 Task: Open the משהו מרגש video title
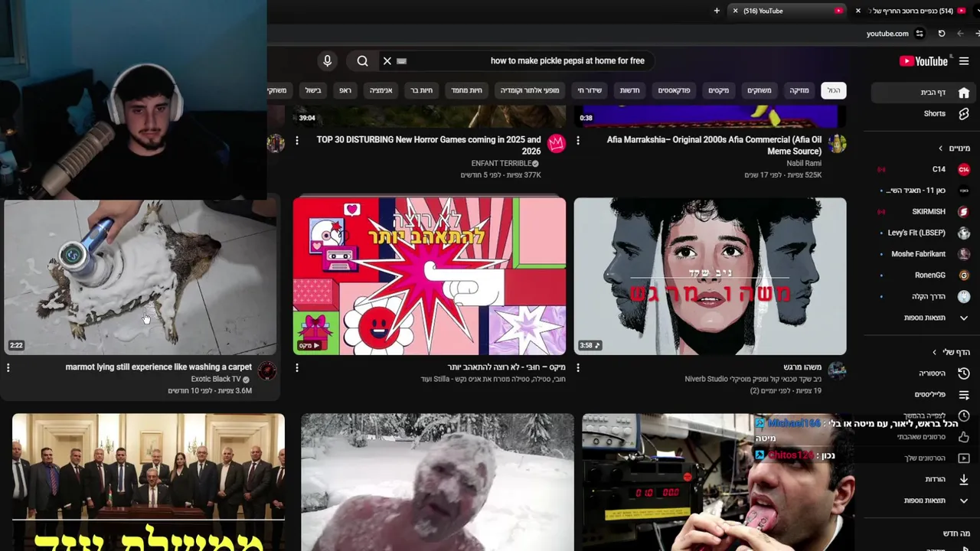point(802,367)
